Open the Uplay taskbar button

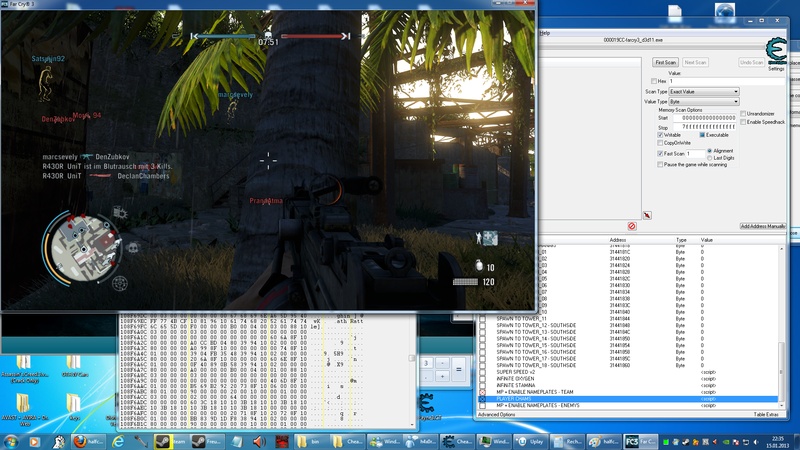click(530, 441)
